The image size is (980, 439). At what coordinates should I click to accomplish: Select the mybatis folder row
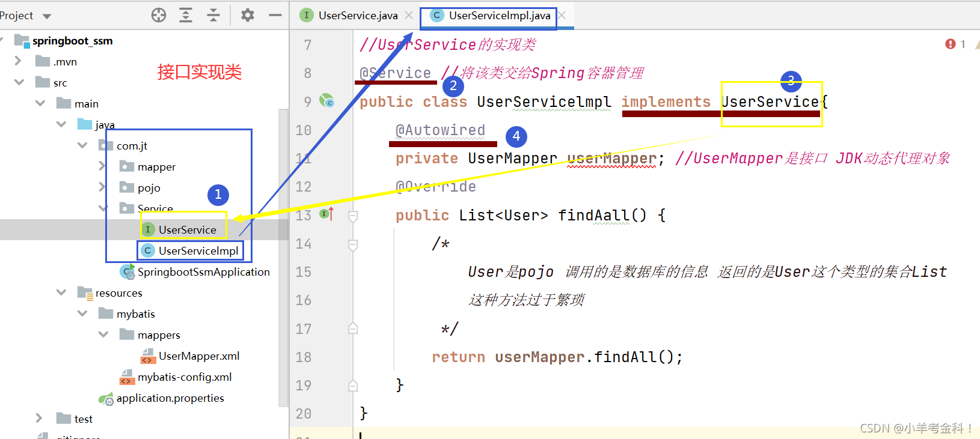[x=135, y=314]
